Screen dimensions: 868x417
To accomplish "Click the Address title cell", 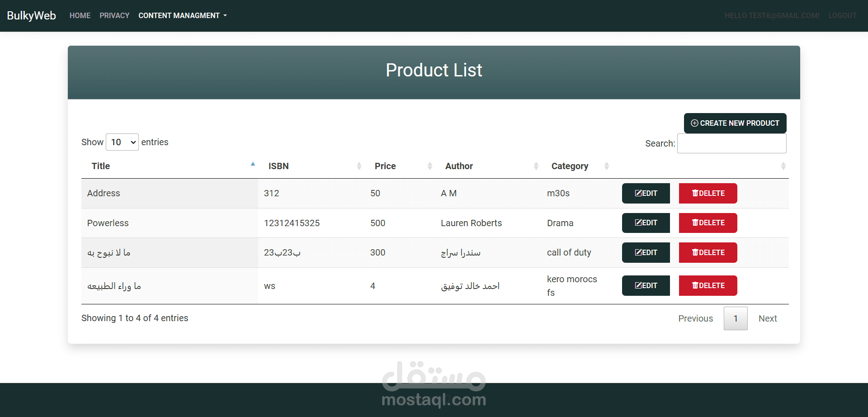I will pyautogui.click(x=170, y=193).
